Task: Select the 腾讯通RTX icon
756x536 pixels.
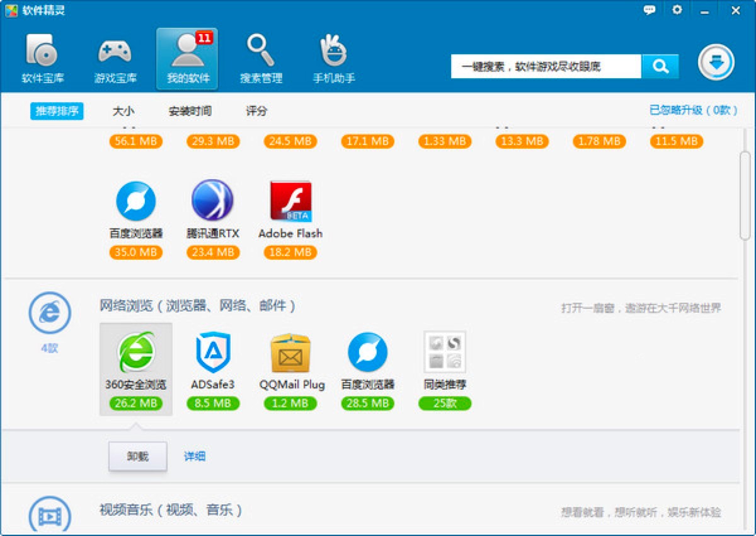Action: click(212, 201)
